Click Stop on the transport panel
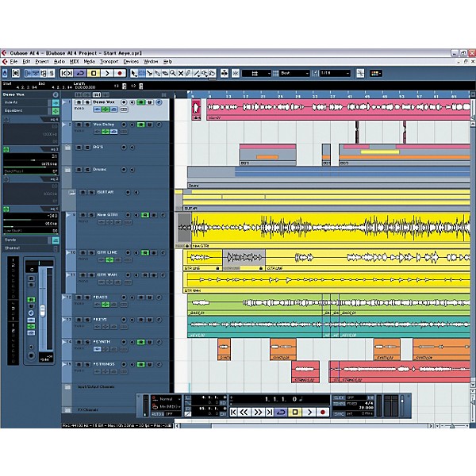 295,412
